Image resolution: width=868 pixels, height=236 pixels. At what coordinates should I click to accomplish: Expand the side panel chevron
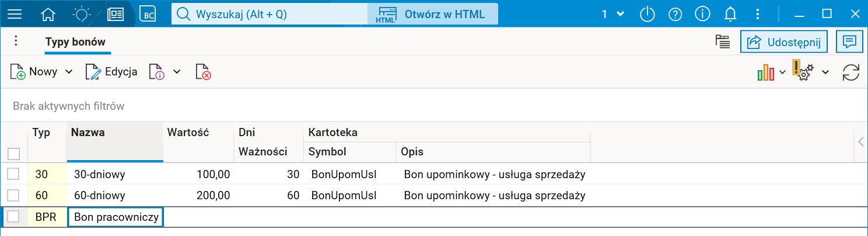coord(861,141)
